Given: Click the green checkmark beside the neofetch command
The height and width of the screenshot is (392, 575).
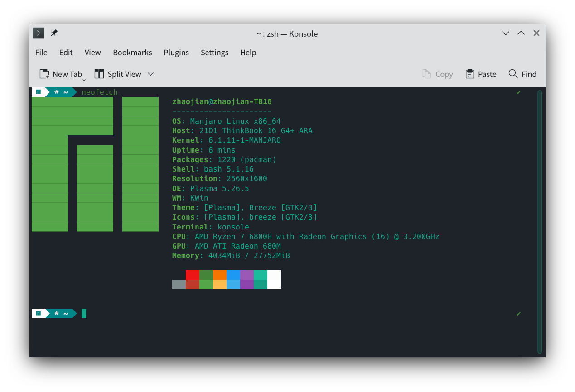Looking at the screenshot, I should coord(518,92).
